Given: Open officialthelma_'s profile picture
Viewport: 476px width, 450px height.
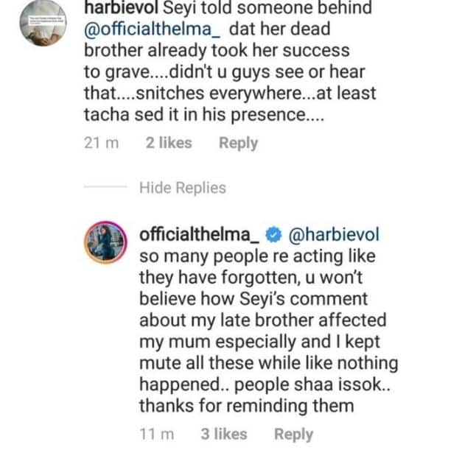Looking at the screenshot, I should 103,241.
